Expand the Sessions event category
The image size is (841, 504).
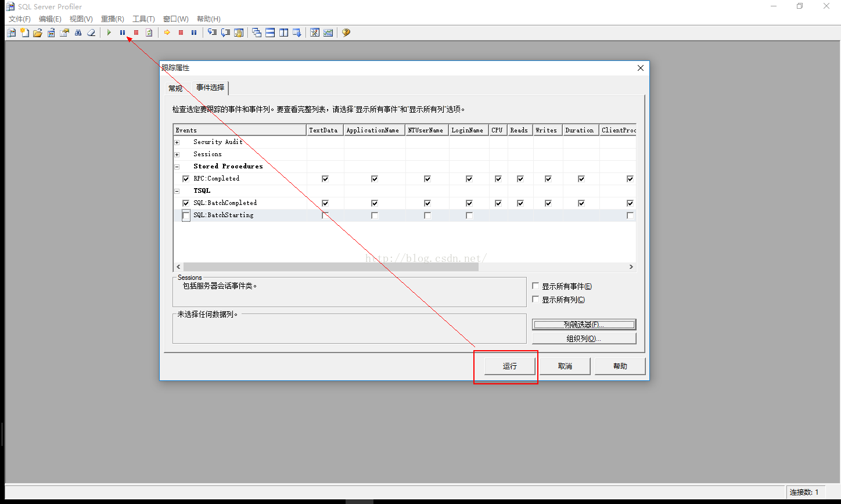click(x=177, y=154)
